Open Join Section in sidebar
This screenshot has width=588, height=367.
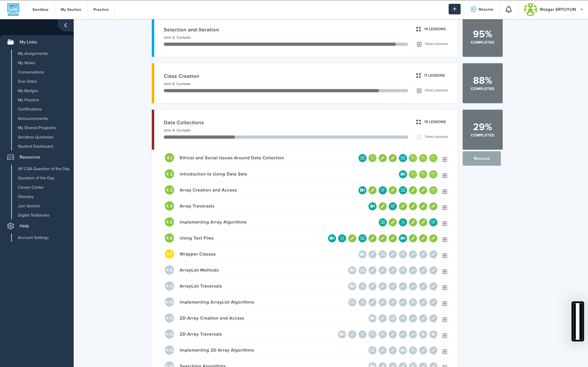pyautogui.click(x=29, y=206)
